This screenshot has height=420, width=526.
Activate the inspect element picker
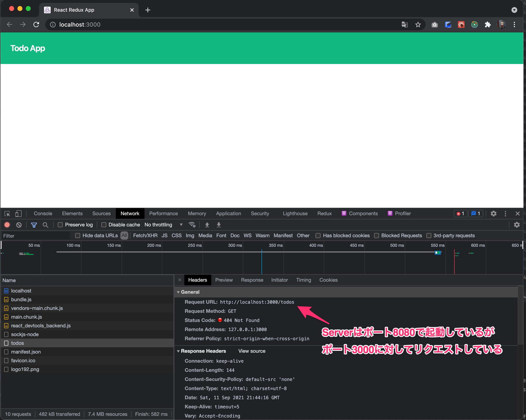[7, 214]
